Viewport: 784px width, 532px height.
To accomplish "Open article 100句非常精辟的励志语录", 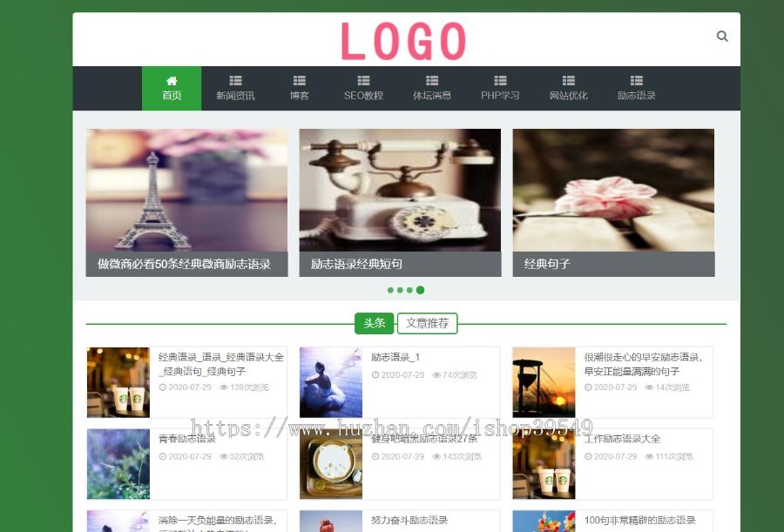I will click(x=640, y=521).
